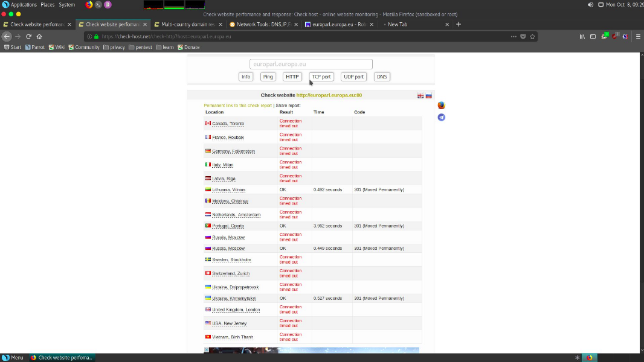Click the Firefox icon in bottom panel tray

tap(590, 358)
